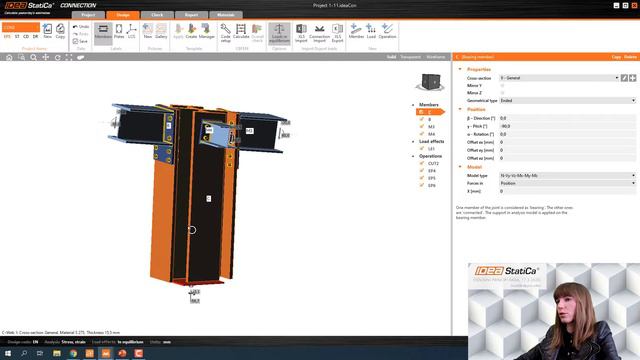The image size is (640, 360).
Task: Open the Geometrical type dropdown
Action: click(x=568, y=100)
